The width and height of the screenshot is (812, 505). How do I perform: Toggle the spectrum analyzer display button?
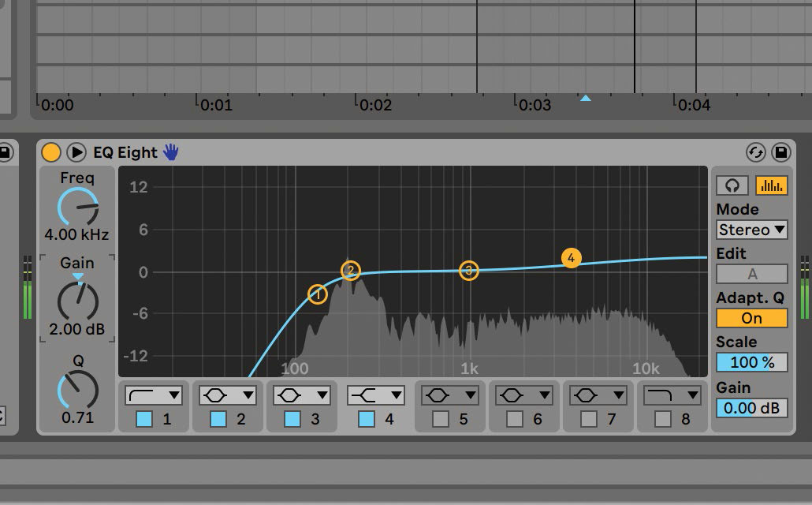pos(772,185)
